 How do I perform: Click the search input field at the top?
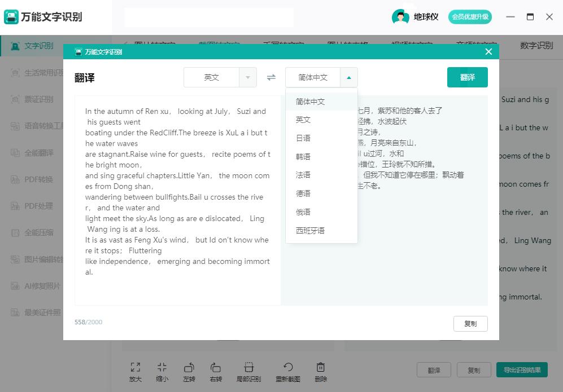[209, 17]
